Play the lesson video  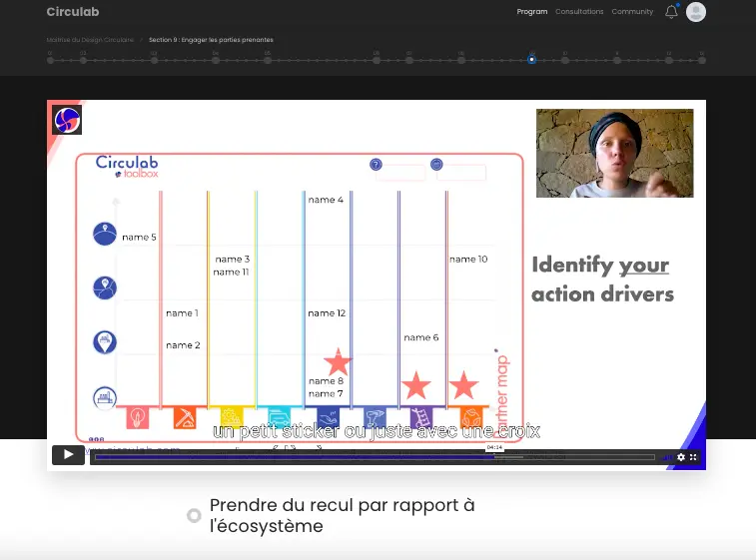[x=68, y=455]
